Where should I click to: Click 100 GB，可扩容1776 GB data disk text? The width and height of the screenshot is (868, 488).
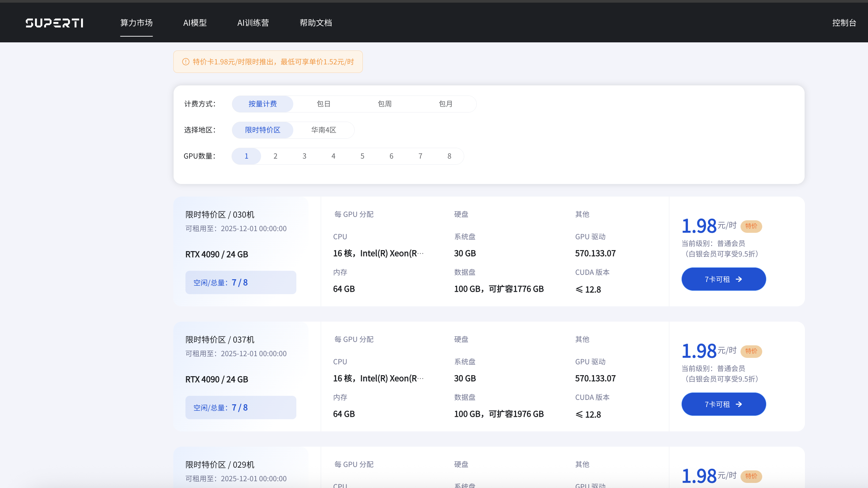click(499, 289)
